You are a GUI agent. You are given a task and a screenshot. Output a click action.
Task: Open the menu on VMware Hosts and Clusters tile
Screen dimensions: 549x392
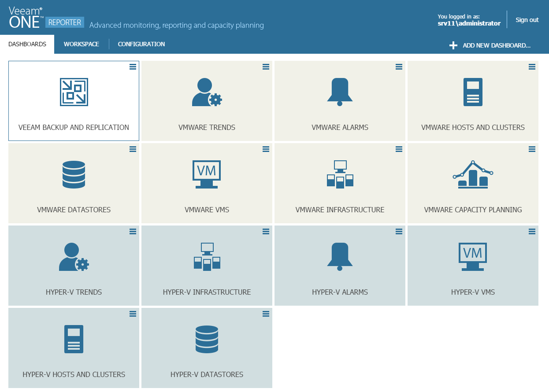point(532,67)
